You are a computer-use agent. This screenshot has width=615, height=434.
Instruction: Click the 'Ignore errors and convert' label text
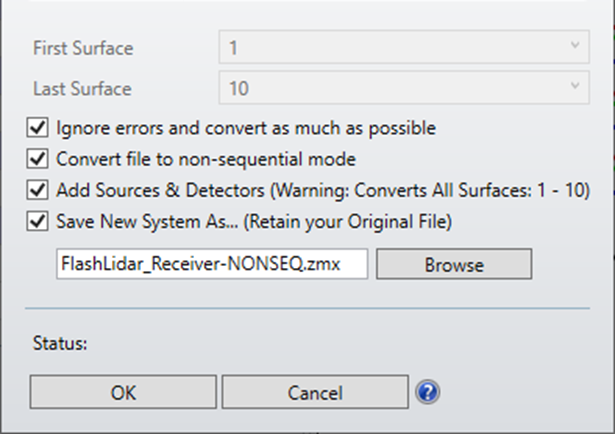246,128
